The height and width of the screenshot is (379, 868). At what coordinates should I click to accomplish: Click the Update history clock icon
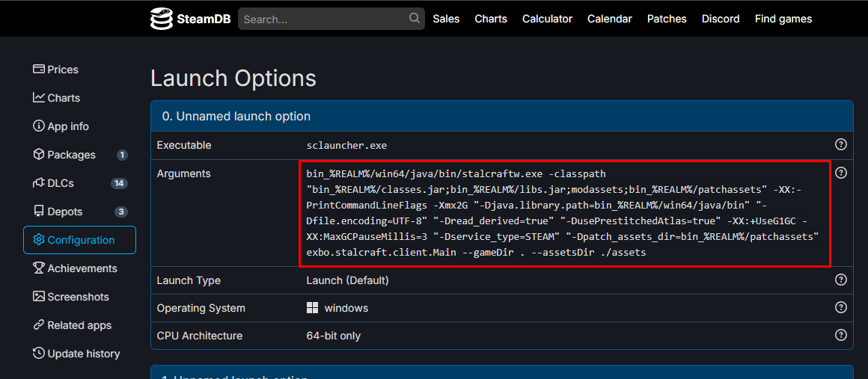39,353
